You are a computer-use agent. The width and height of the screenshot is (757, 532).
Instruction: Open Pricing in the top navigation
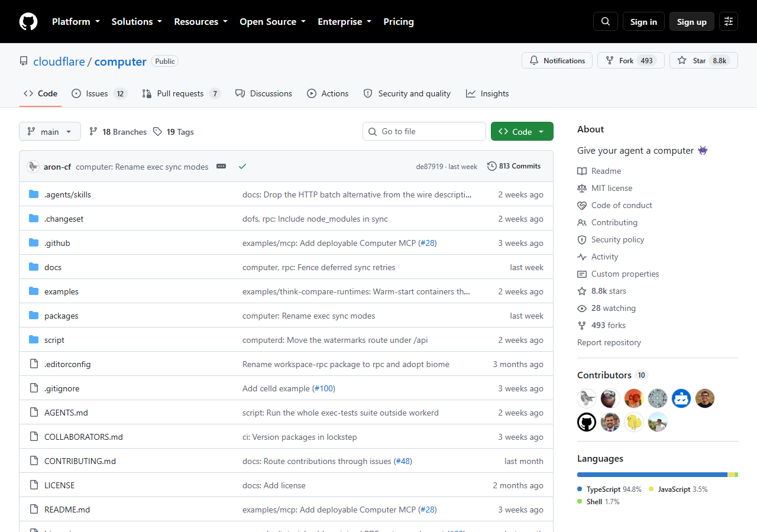[x=399, y=21]
